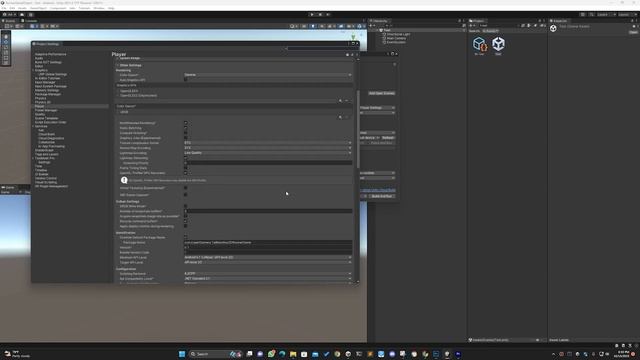The height and width of the screenshot is (360, 640).
Task: Open Chrome from taskbar
Action: pos(337,354)
